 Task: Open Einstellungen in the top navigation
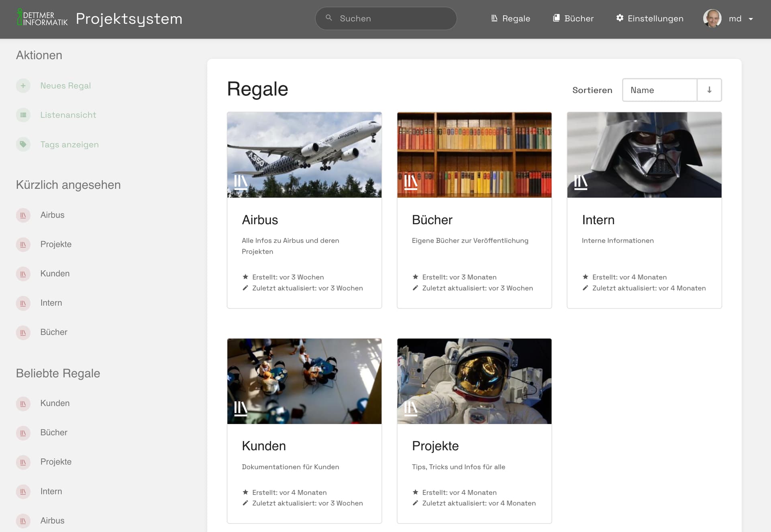tap(649, 18)
